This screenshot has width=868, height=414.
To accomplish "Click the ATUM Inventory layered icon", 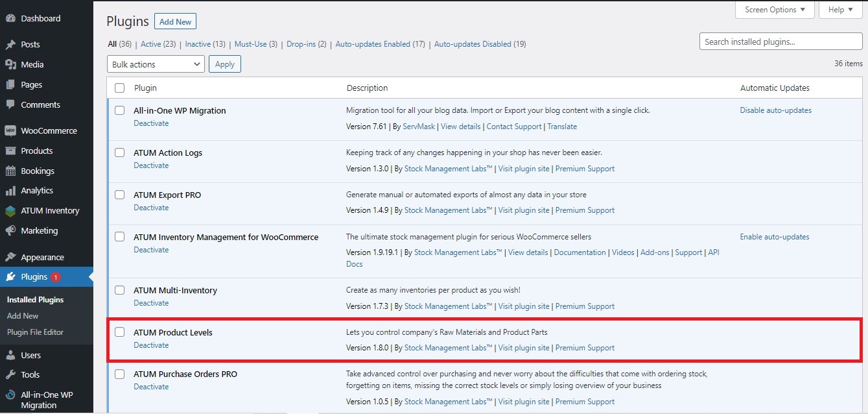I will pos(10,211).
